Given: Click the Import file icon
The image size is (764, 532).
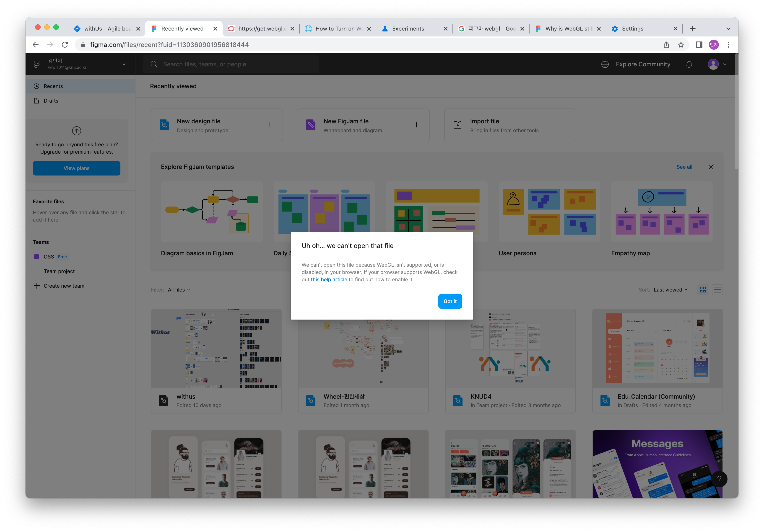Looking at the screenshot, I should pos(457,125).
